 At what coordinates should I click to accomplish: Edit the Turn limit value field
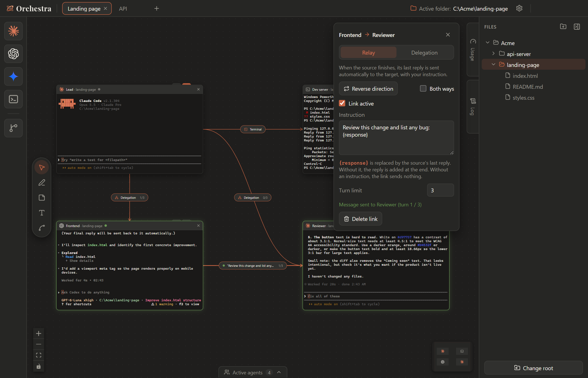pyautogui.click(x=440, y=190)
